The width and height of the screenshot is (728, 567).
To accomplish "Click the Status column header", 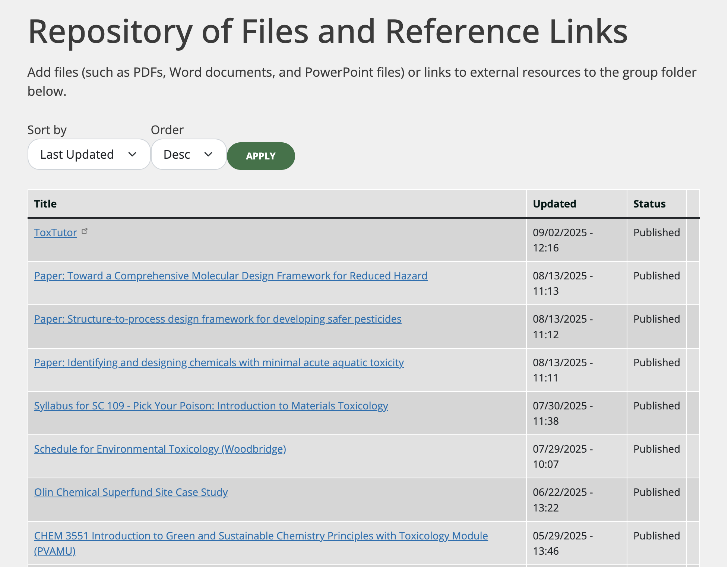I will 649,203.
